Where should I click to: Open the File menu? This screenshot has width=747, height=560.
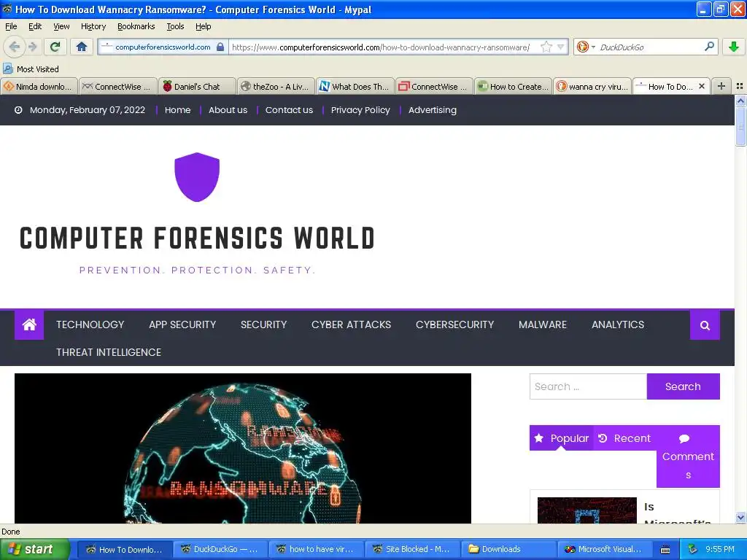click(11, 26)
